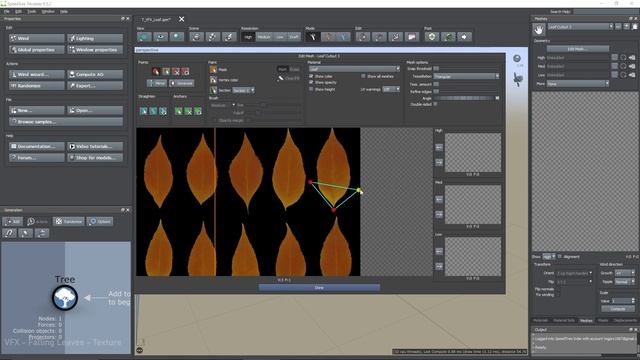This screenshot has height=360, width=640.
Task: Click the second Post toolbar icon
Action: [x=448, y=37]
